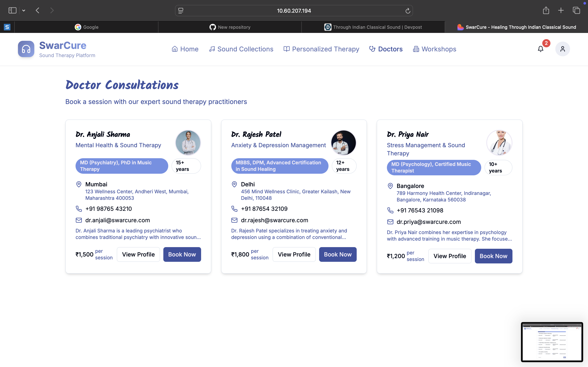The width and height of the screenshot is (588, 367).
Task: Expand the sidebar tab group dropdown arrow
Action: pos(23,10)
